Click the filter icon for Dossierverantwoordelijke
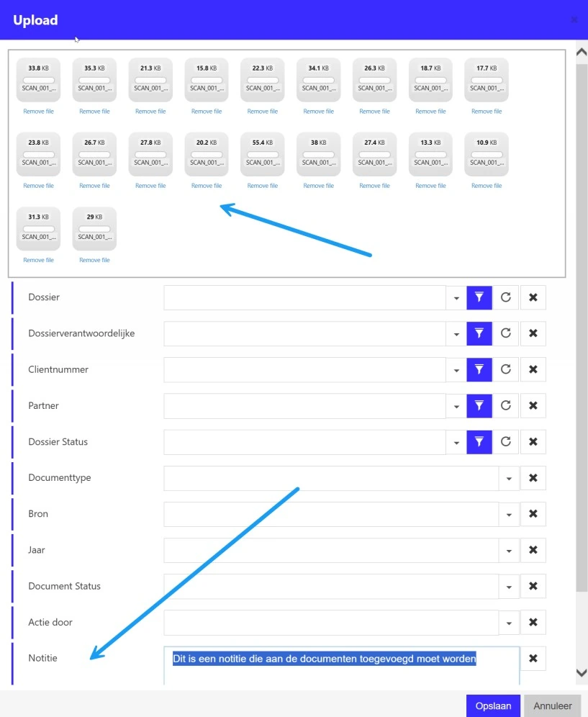 479,333
